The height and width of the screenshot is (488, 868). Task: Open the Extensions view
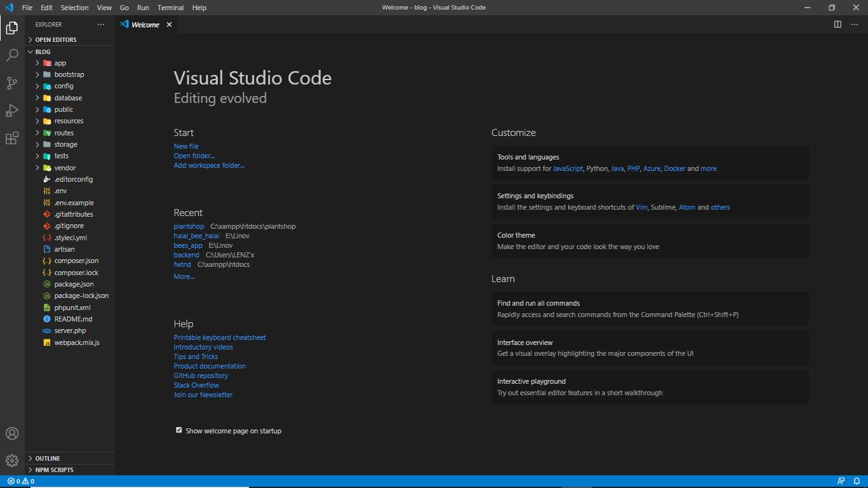click(12, 138)
